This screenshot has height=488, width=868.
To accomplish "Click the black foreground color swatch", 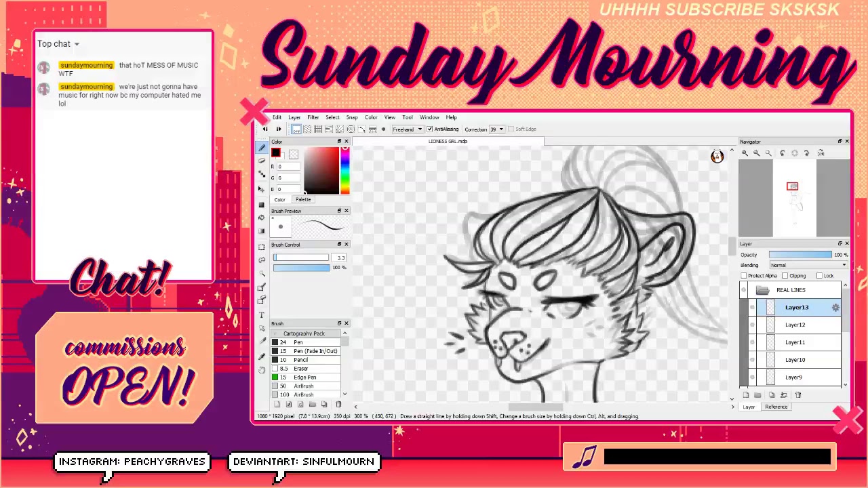I will (x=275, y=152).
